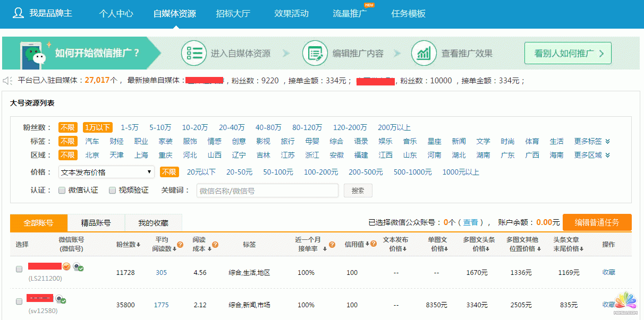Select the checkbox for account sv12580
This screenshot has width=644, height=320.
point(19,301)
